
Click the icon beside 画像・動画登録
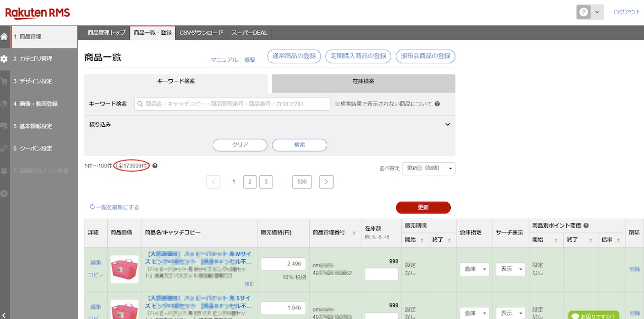(4, 104)
